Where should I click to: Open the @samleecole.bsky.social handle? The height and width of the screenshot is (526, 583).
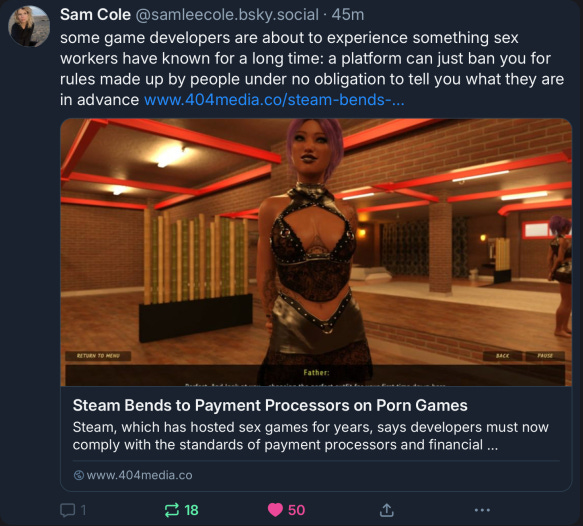coord(227,15)
